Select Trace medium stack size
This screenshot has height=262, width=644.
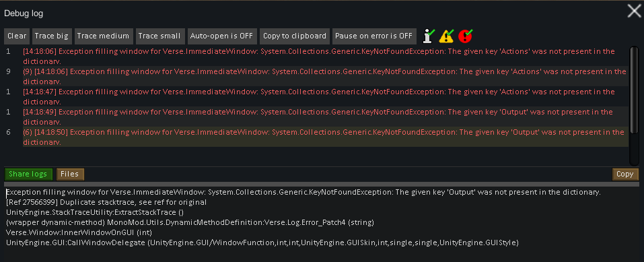click(103, 36)
